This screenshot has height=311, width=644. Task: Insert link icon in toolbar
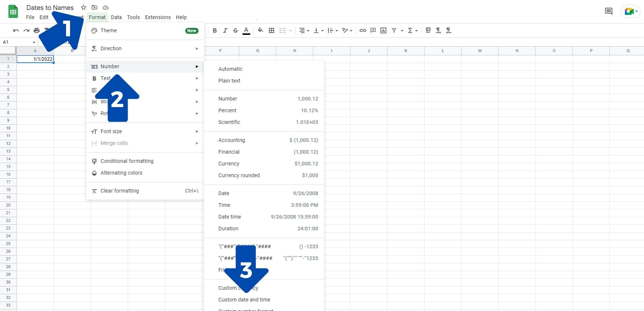(x=363, y=30)
